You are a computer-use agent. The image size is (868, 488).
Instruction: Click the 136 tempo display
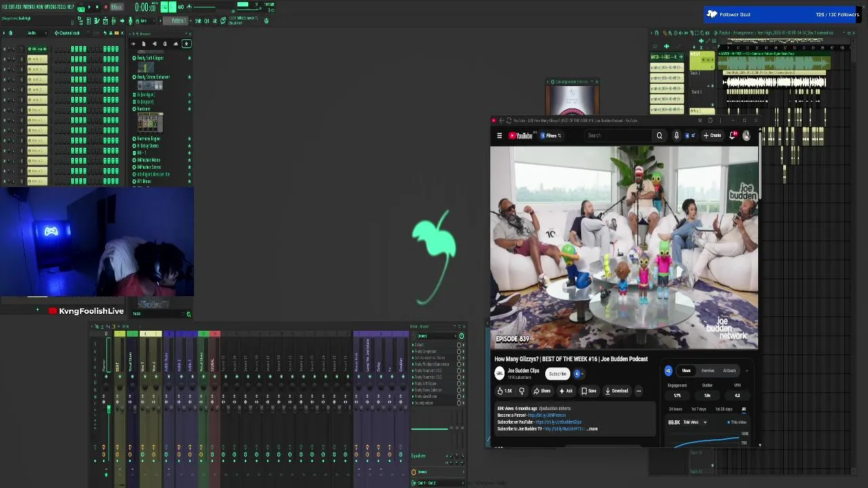click(117, 7)
